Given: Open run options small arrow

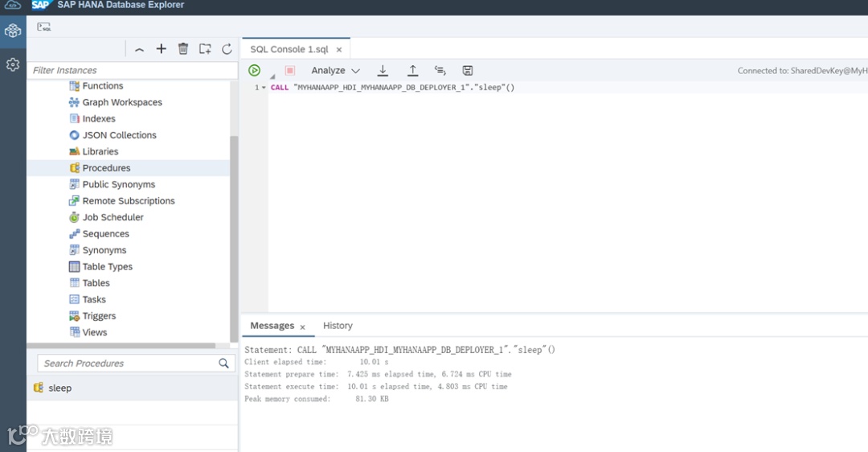Looking at the screenshot, I should [272, 76].
